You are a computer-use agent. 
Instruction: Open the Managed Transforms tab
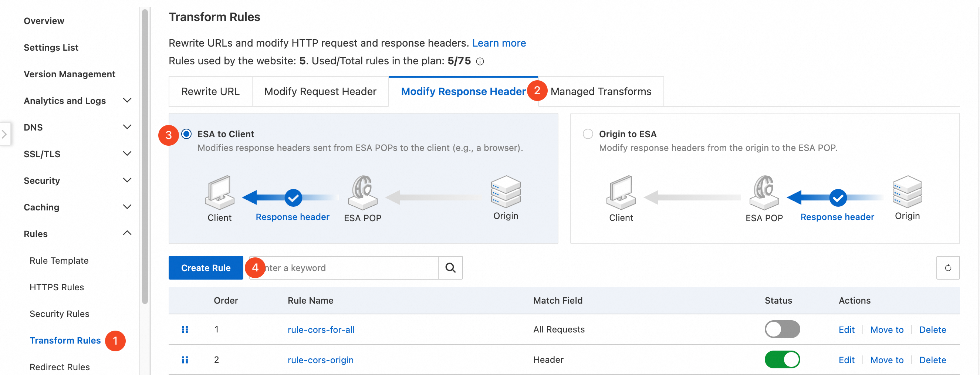[x=601, y=91]
